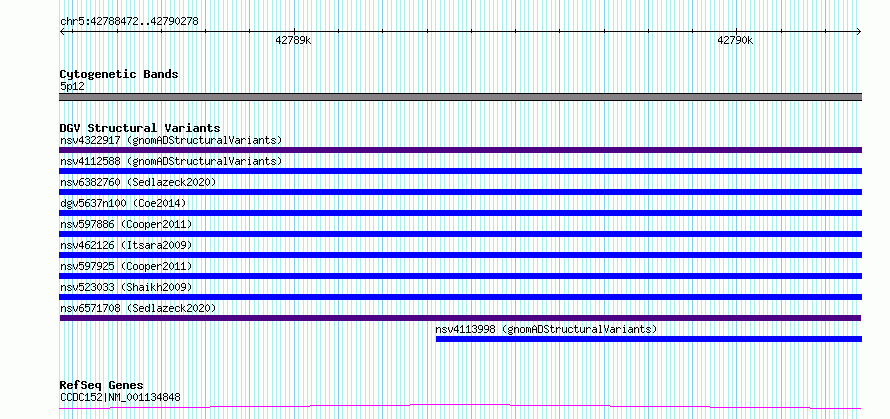Select variant label nsv4113998 (gnomADStructuralVariants)

click(x=546, y=329)
